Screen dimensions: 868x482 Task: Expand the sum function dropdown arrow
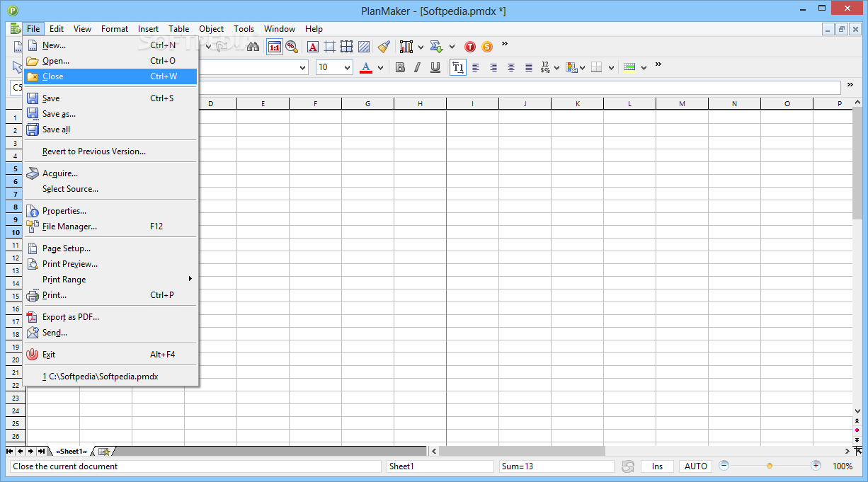(x=452, y=47)
